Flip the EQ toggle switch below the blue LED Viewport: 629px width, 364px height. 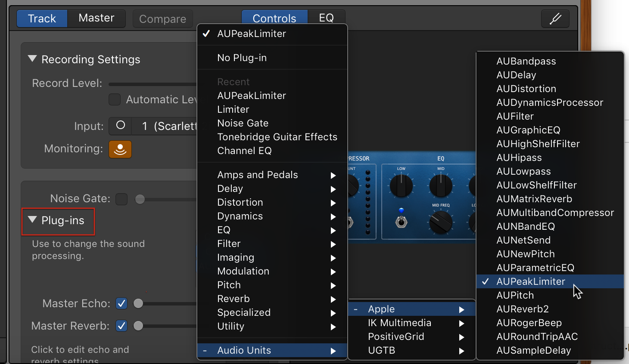pyautogui.click(x=402, y=222)
